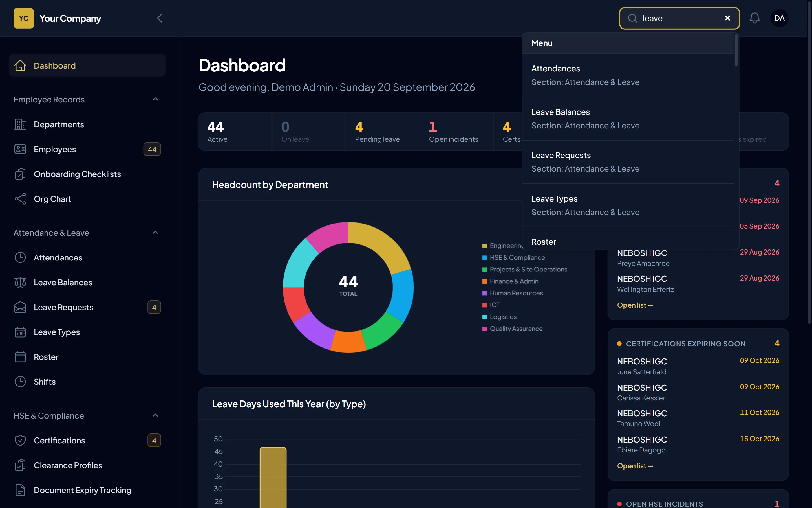Open list link under the Aug 2026 certifications
The image size is (812, 508).
(635, 305)
